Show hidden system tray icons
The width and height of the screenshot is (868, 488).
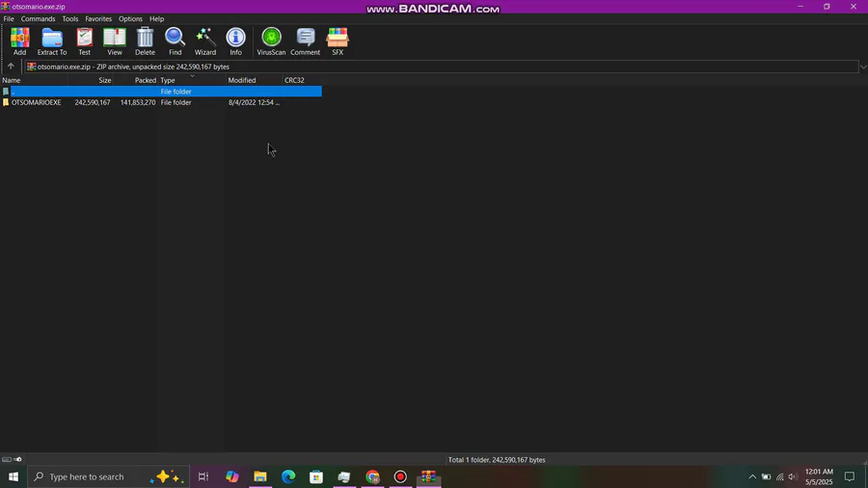[x=752, y=476]
